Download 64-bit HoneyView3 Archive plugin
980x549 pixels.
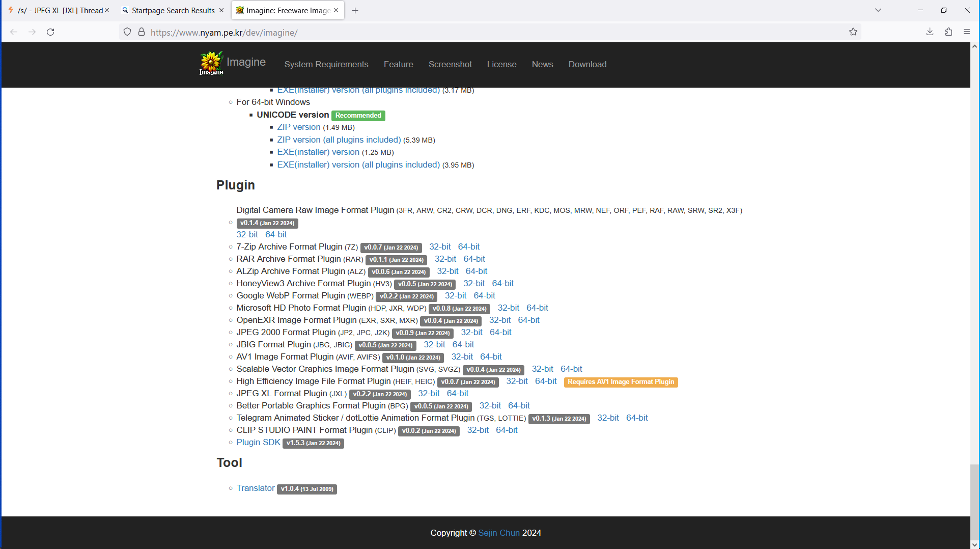[x=503, y=283]
